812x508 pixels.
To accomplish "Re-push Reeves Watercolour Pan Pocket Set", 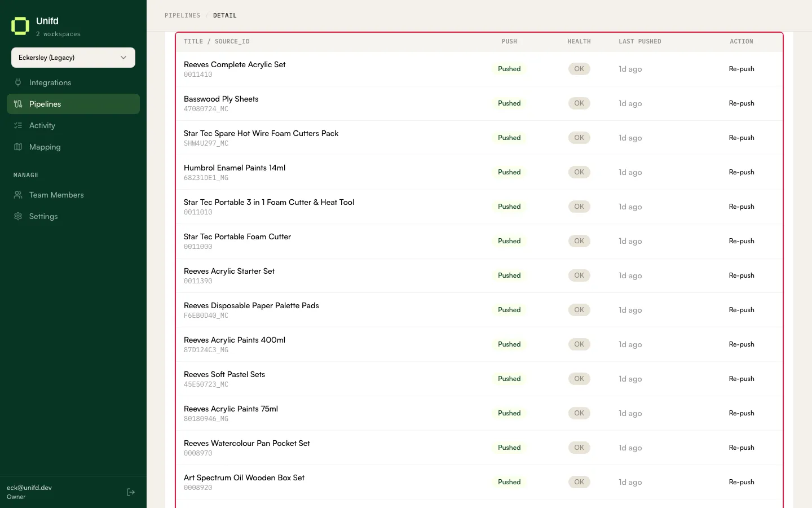I will (x=742, y=448).
